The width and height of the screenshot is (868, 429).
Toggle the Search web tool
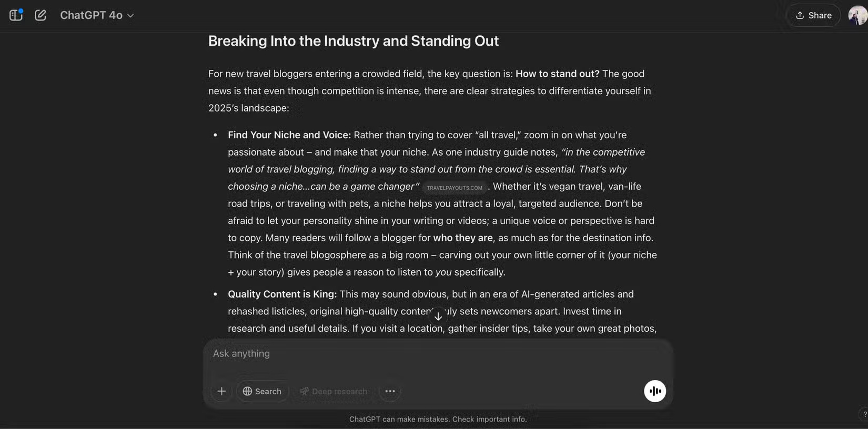[x=262, y=391]
